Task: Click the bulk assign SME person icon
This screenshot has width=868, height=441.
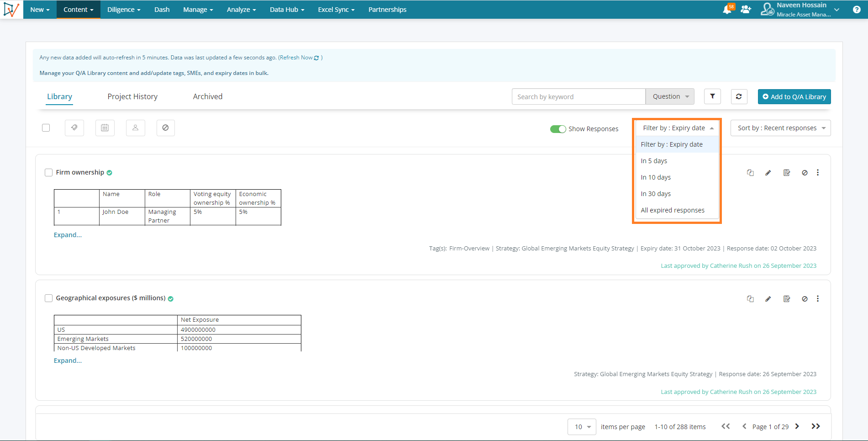Action: [x=136, y=128]
